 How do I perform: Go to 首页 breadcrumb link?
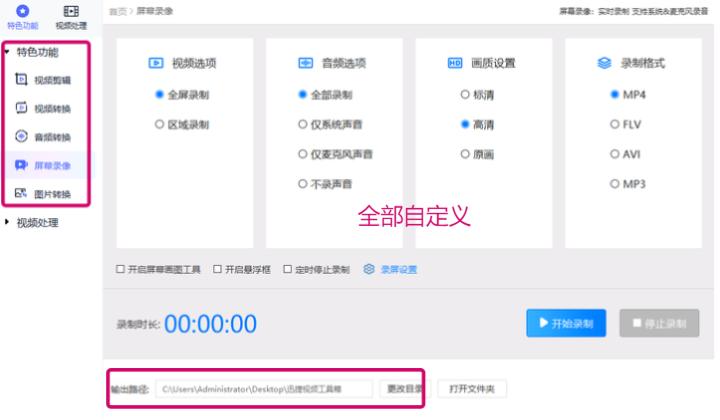(118, 11)
